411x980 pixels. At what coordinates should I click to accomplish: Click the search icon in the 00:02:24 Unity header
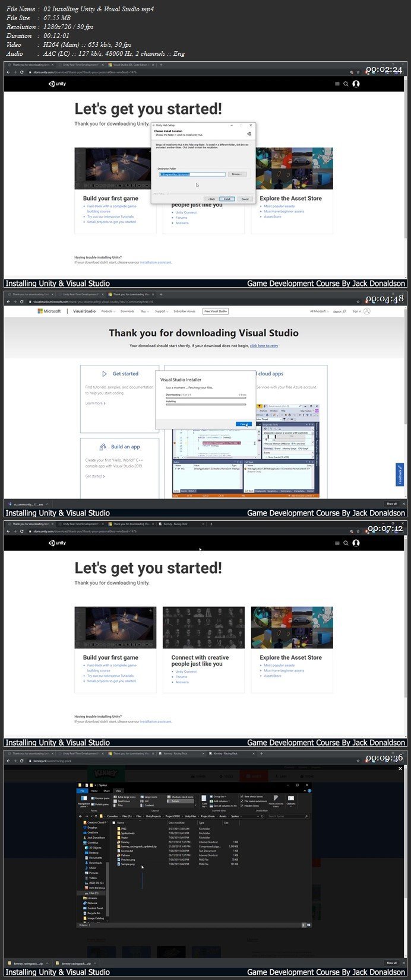coord(346,84)
